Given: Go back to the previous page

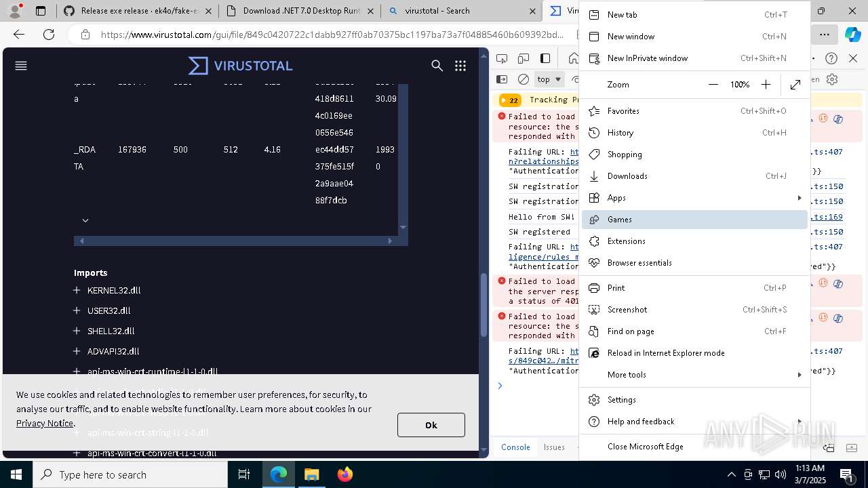Looking at the screenshot, I should click(x=19, y=35).
